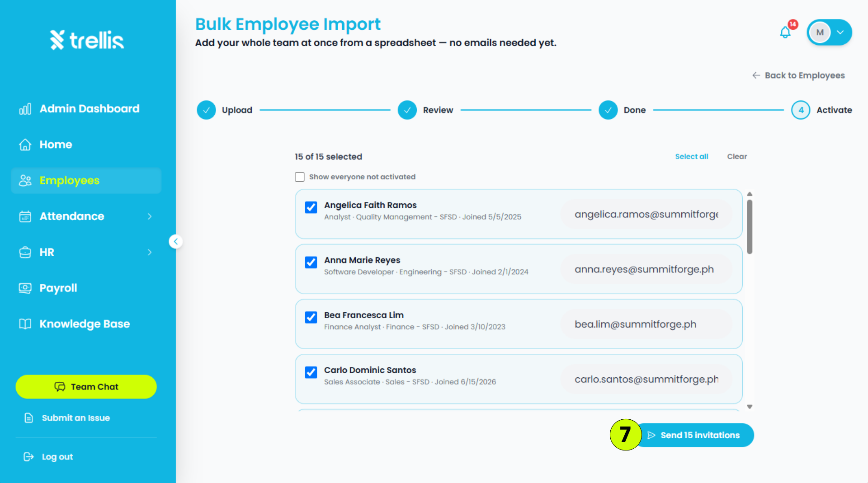Click the Done step checkmark circle
The height and width of the screenshot is (483, 868).
608,110
